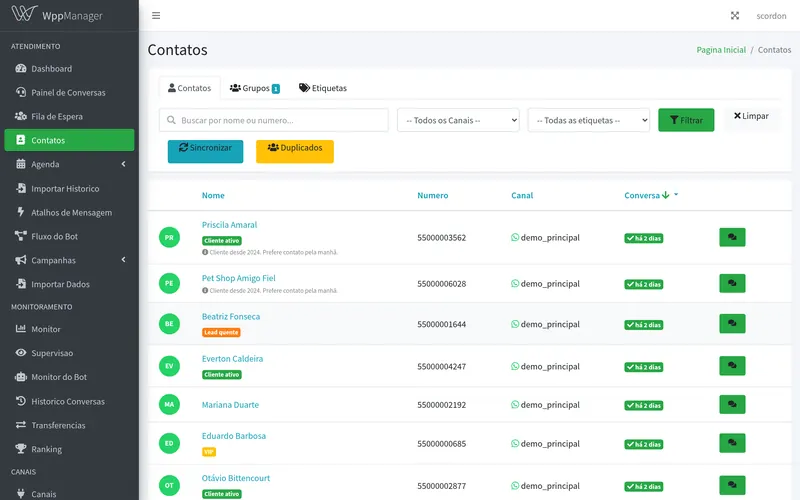Start chat with Mariana Duarte

tap(732, 405)
